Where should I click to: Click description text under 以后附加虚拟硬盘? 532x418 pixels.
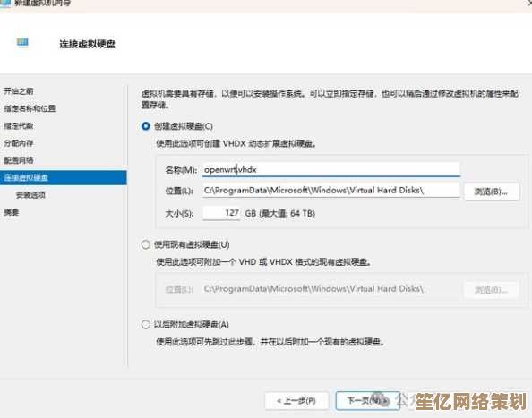(x=270, y=342)
